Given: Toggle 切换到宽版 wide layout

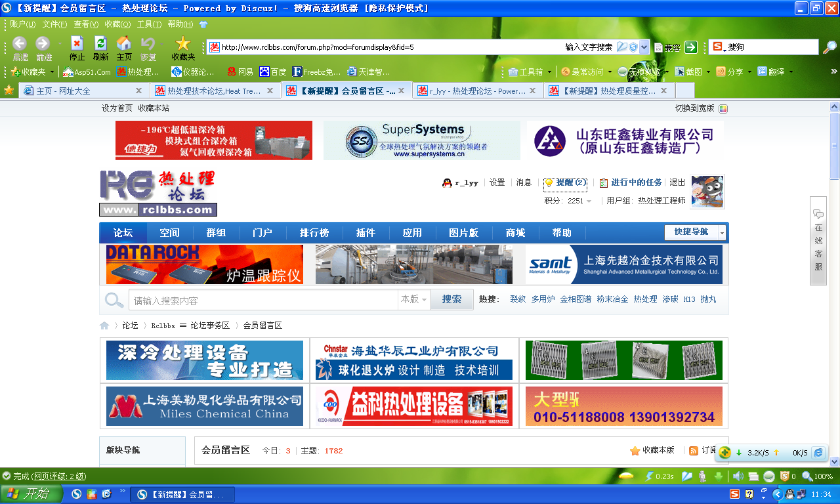Looking at the screenshot, I should click(694, 108).
